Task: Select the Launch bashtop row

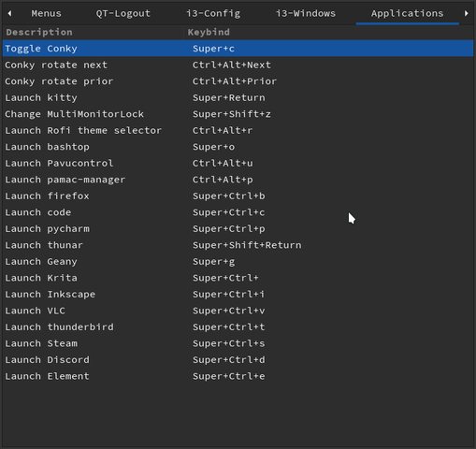Action: click(238, 147)
